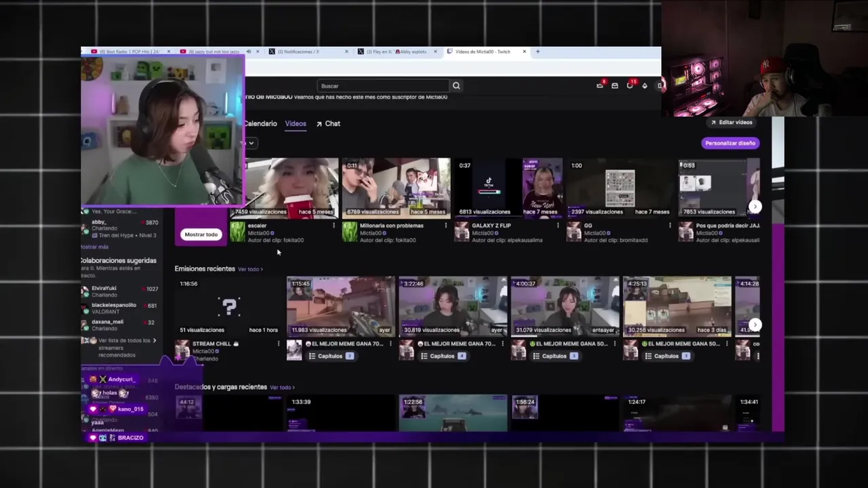
Task: Open the 1:33:39 highlight thumbnail
Action: (x=340, y=413)
